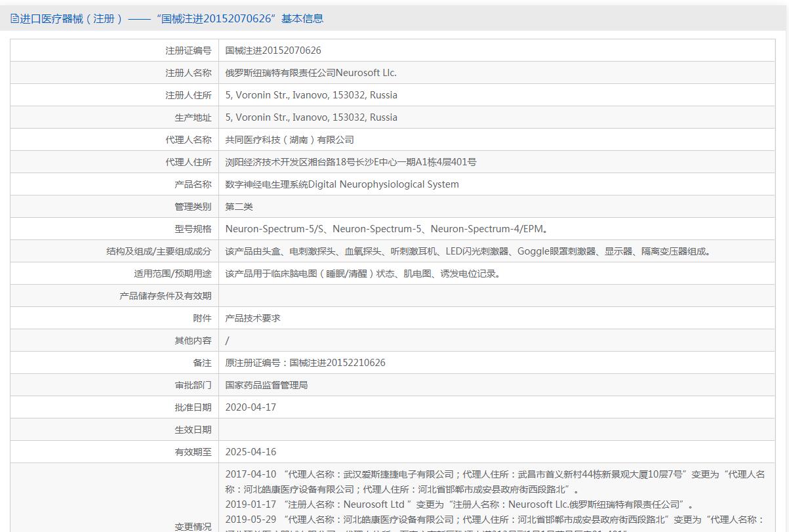Click the expiry date 2025-04-16
The height and width of the screenshot is (532, 789).
click(x=251, y=452)
